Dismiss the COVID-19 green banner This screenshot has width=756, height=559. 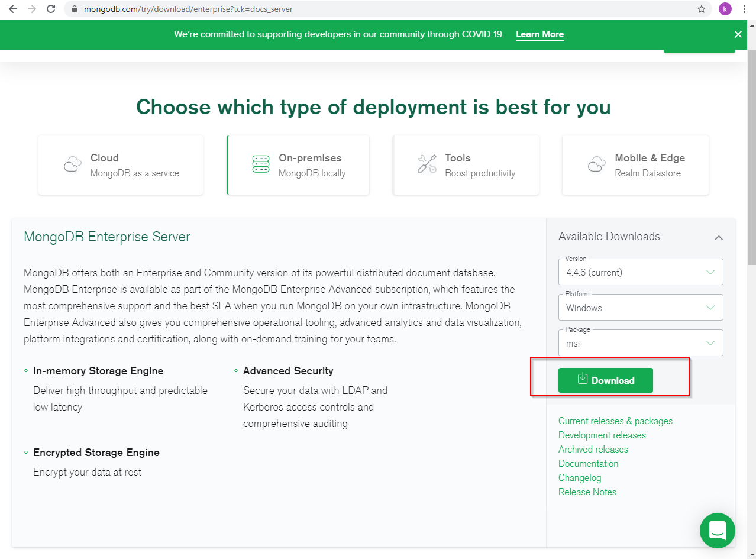click(738, 34)
